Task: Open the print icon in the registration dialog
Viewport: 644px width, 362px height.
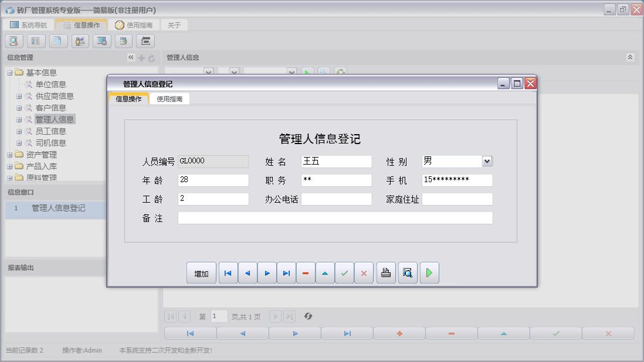Action: 385,272
